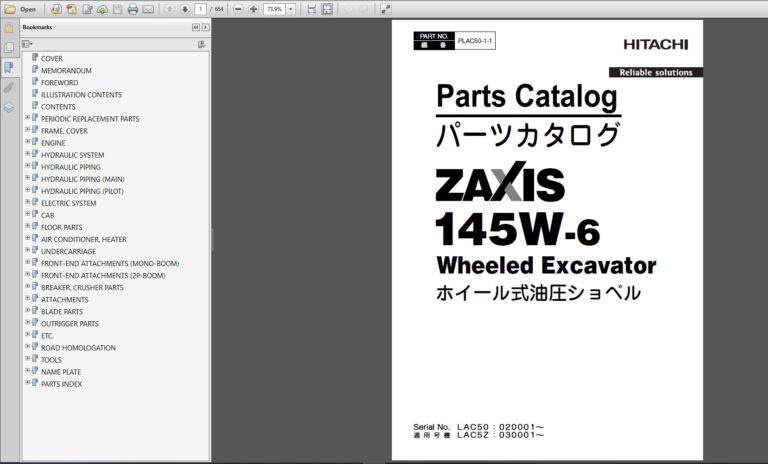Expand the FRAME, COVER bookmark

pyautogui.click(x=27, y=129)
